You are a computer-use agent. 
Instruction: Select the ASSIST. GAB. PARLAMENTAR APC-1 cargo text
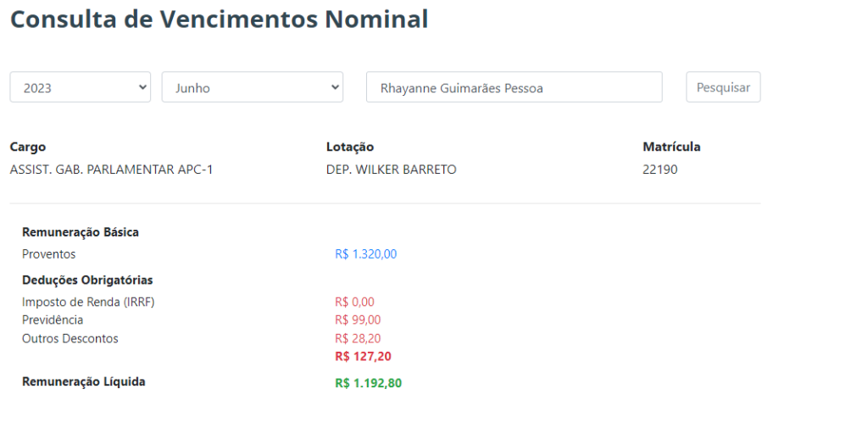coord(111,170)
